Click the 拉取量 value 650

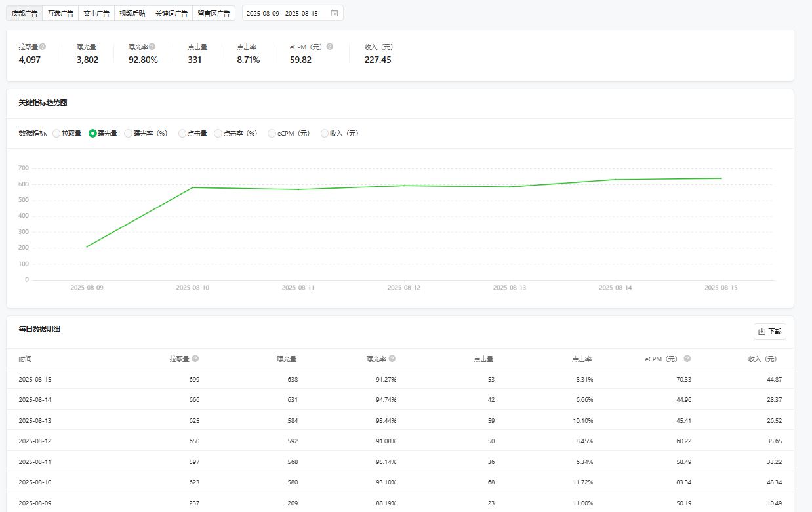193,441
